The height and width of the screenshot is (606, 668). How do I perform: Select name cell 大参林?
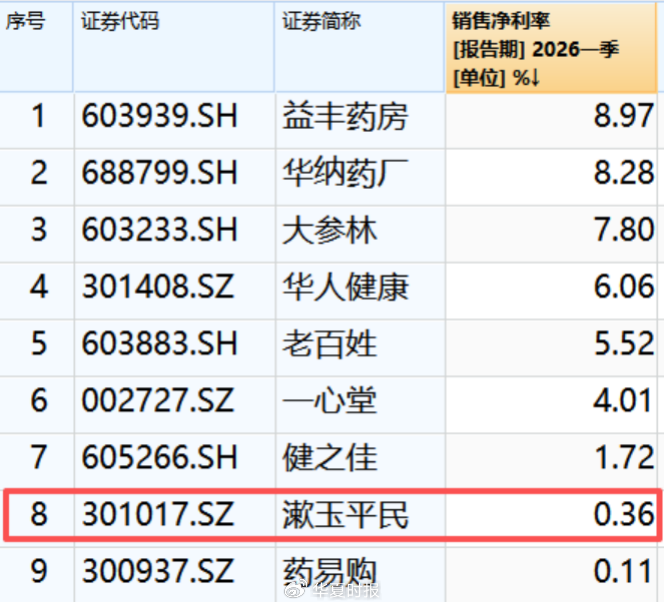(x=360, y=234)
